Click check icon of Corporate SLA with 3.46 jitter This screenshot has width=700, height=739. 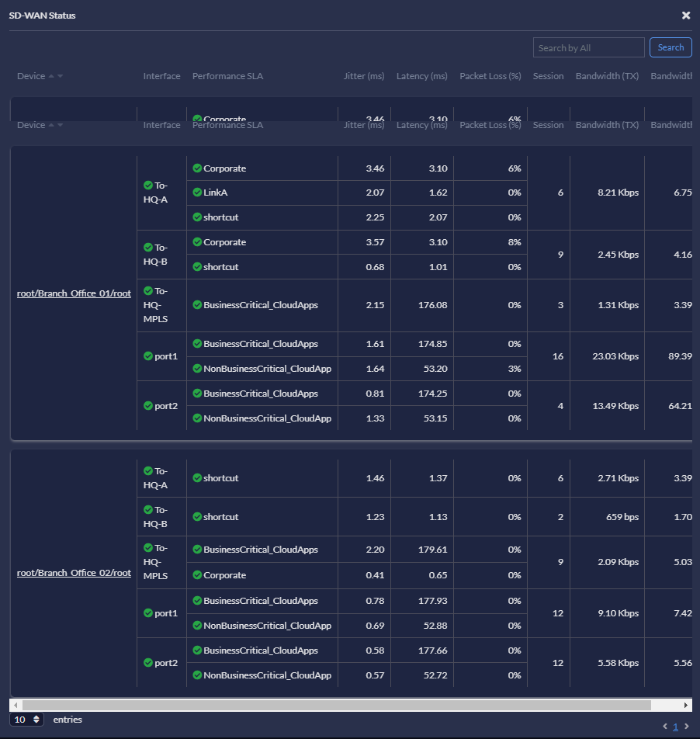coord(197,168)
